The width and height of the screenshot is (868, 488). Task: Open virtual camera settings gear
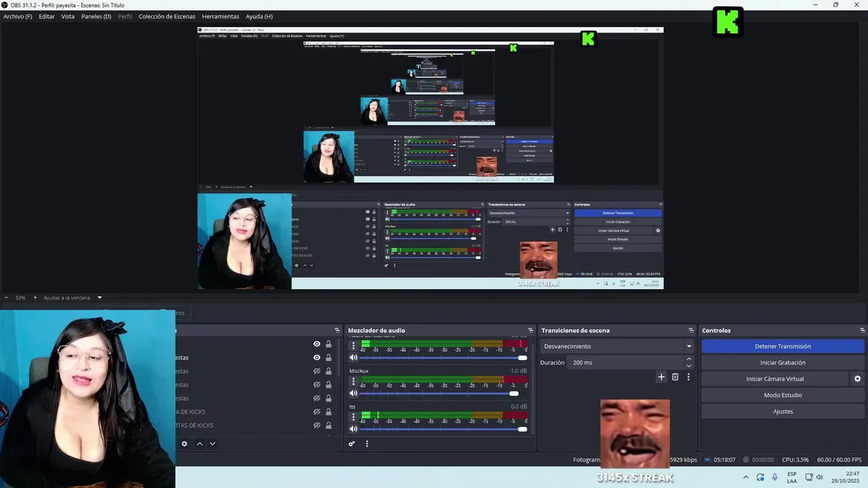coord(857,379)
